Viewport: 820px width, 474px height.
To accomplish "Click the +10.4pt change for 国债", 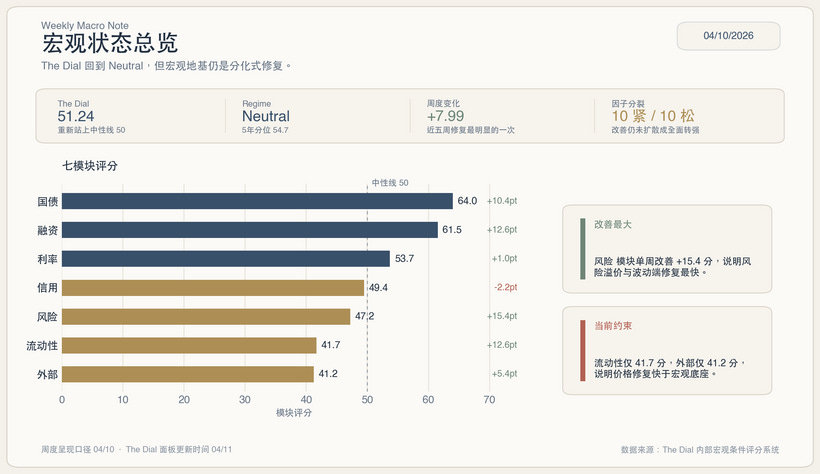I will [x=502, y=201].
